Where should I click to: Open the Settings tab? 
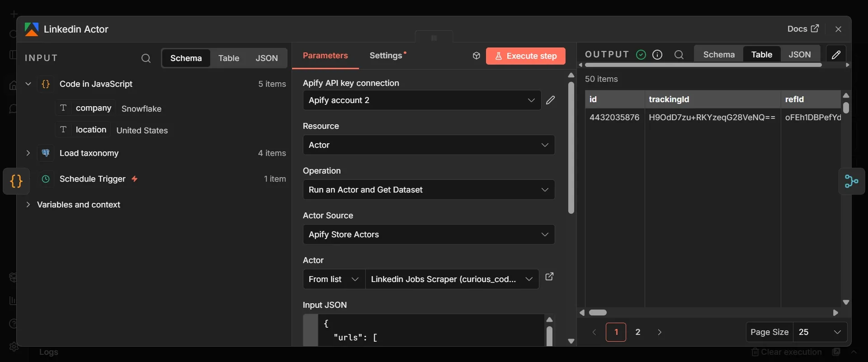388,56
